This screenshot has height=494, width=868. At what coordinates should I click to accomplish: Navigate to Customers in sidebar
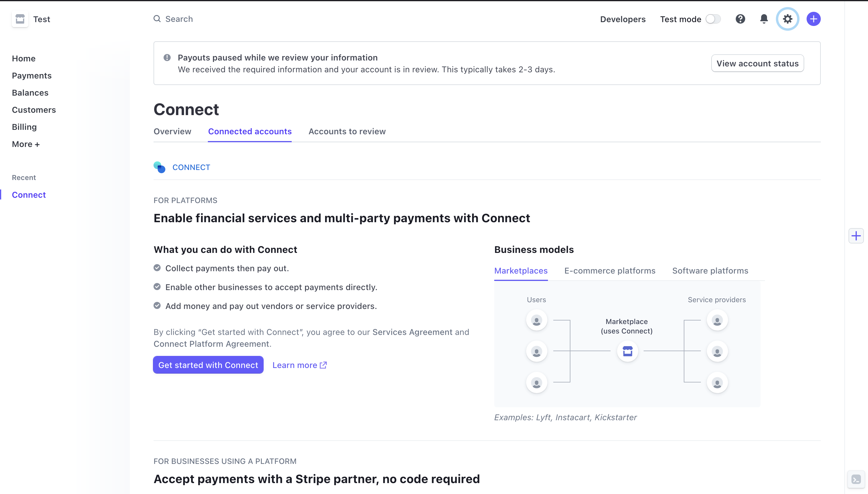[34, 109]
